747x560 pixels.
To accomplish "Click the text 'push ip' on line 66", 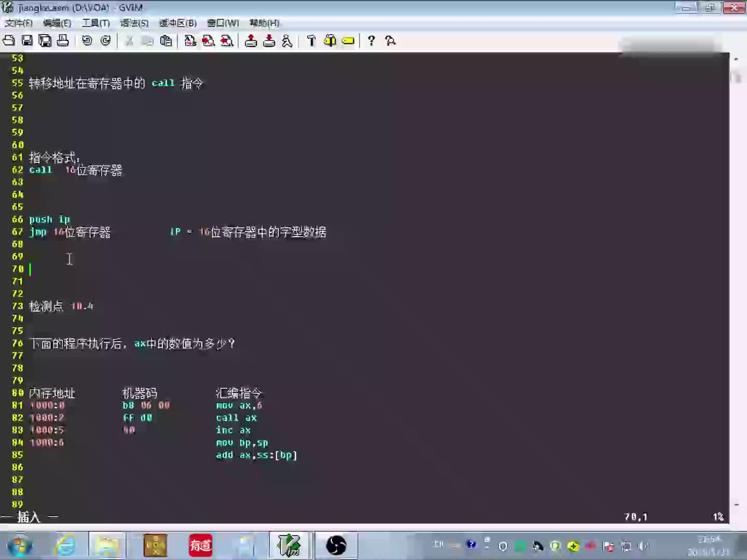I will (49, 219).
